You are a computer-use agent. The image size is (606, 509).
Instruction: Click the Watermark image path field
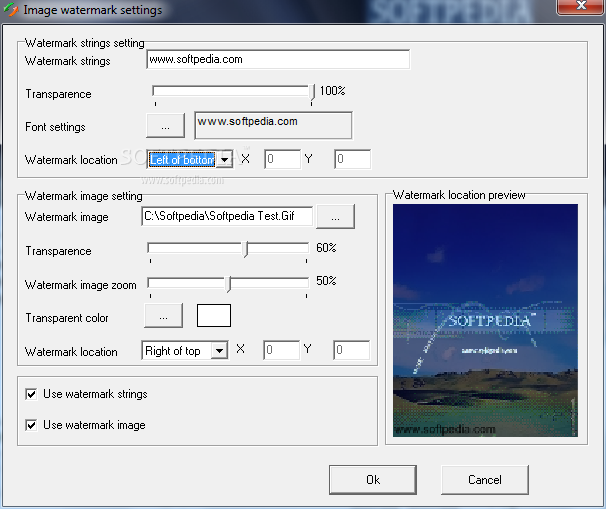pyautogui.click(x=227, y=216)
